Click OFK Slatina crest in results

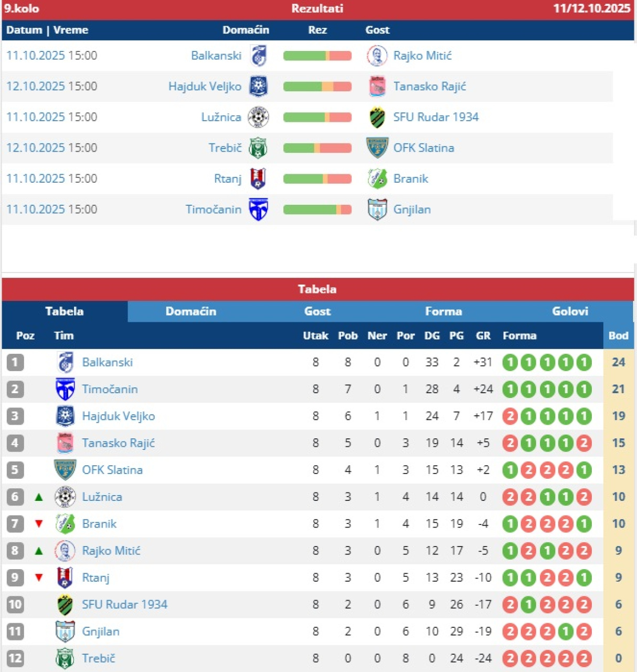[x=377, y=148]
